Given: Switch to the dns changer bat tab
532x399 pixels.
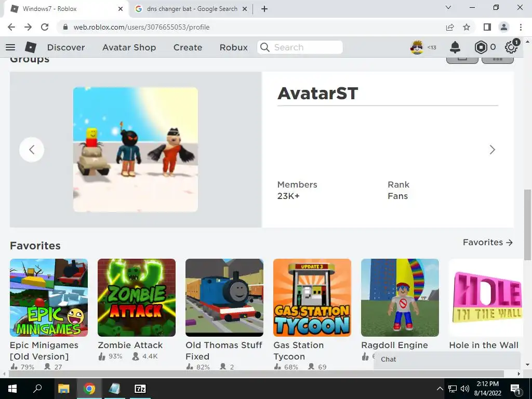Looking at the screenshot, I should click(191, 9).
